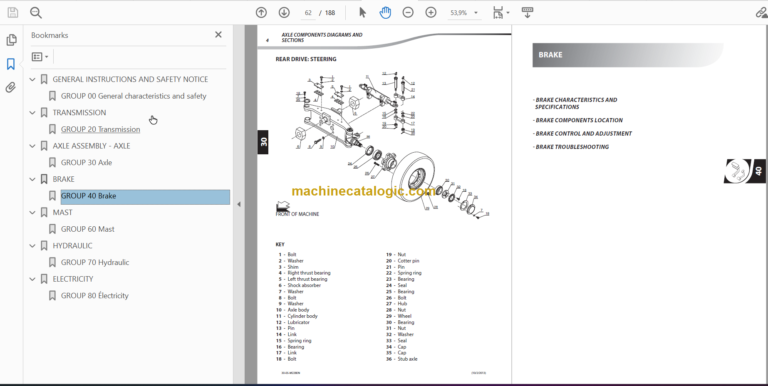768x386 pixels.
Task: Open the GROUP 70 Hydraulic bookmark
Action: click(95, 262)
